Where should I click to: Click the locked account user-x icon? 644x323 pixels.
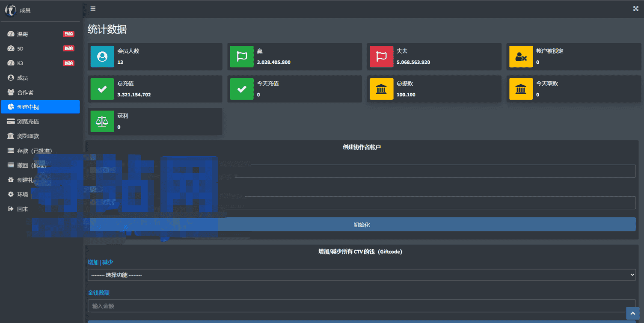click(521, 56)
